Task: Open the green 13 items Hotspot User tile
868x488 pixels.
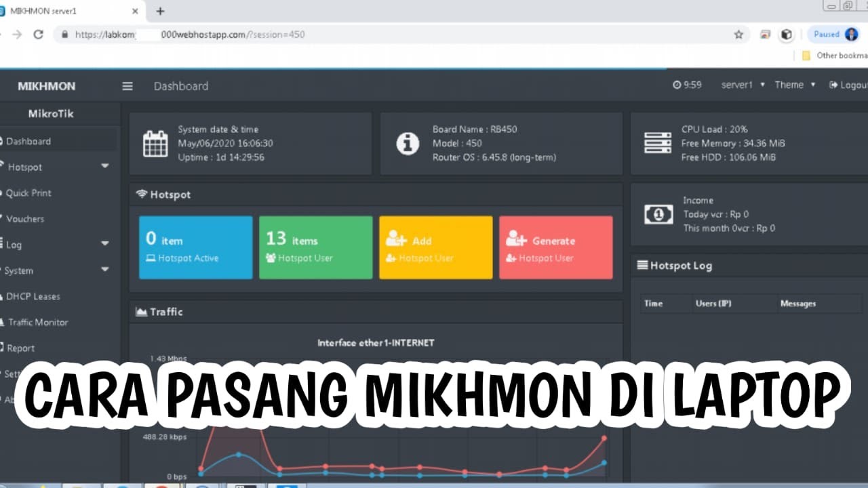Action: point(315,247)
